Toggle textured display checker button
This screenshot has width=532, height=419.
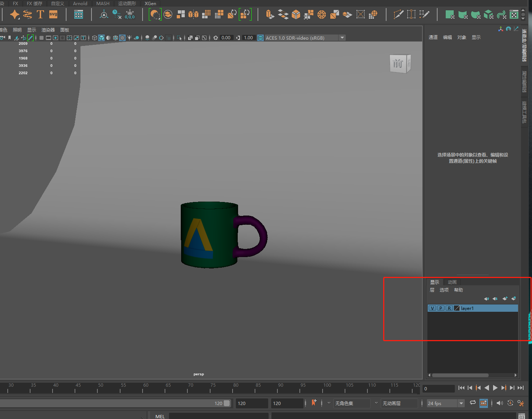pyautogui.click(x=122, y=38)
